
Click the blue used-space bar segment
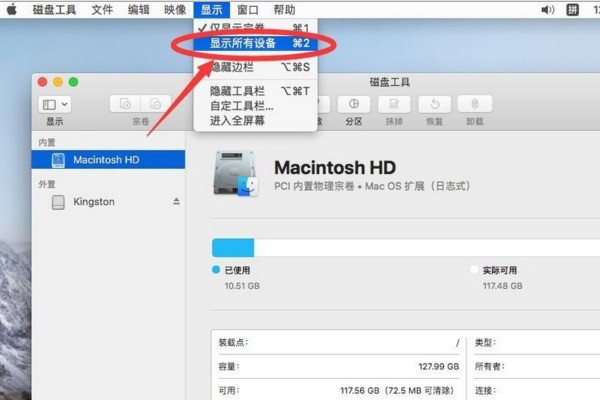[x=233, y=248]
